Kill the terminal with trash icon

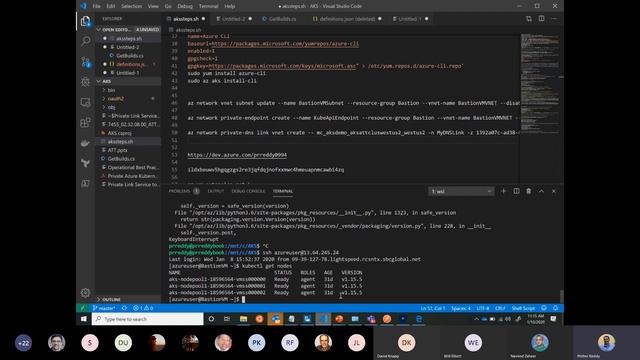(x=529, y=191)
